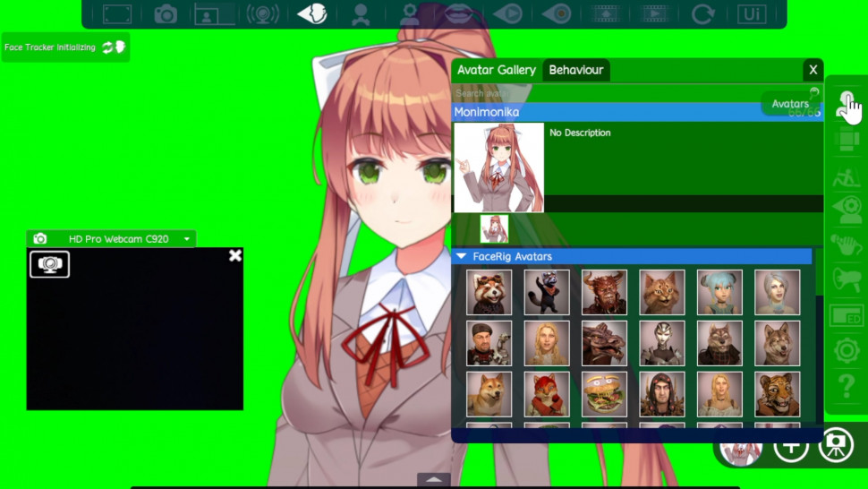Screen dimensions: 868x489
Task: Toggle record performance eye-play icon
Action: (x=507, y=13)
